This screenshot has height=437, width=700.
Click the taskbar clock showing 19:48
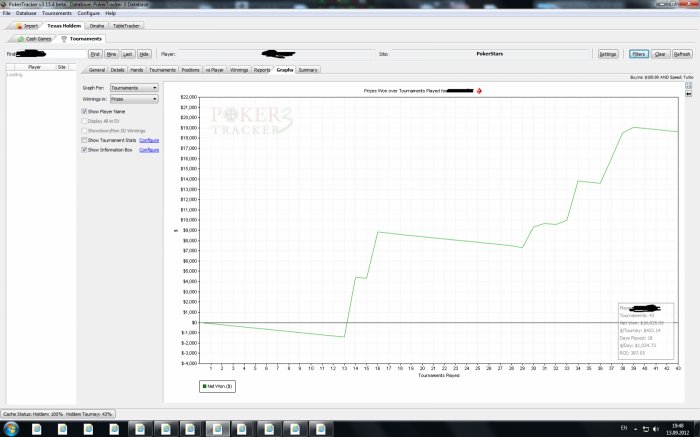coord(678,429)
